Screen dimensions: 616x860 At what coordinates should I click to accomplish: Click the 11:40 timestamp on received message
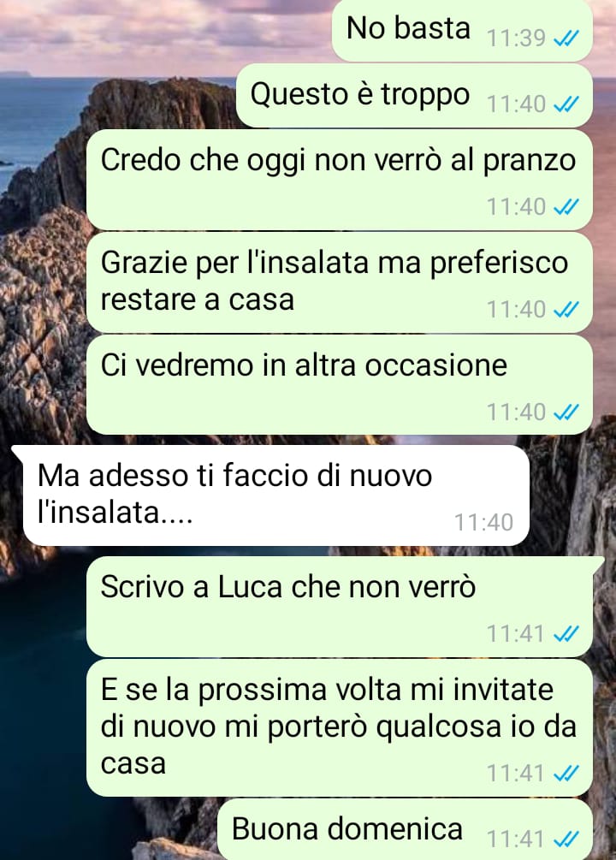(483, 522)
